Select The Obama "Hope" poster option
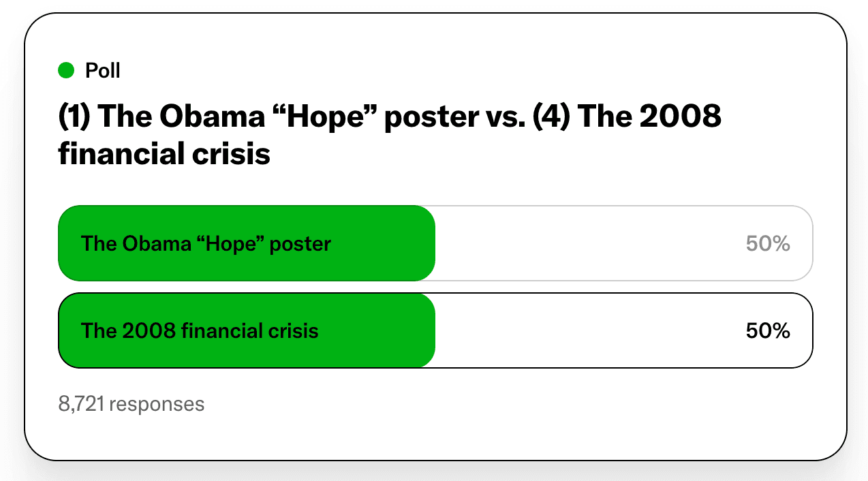The height and width of the screenshot is (481, 868). pyautogui.click(x=435, y=243)
